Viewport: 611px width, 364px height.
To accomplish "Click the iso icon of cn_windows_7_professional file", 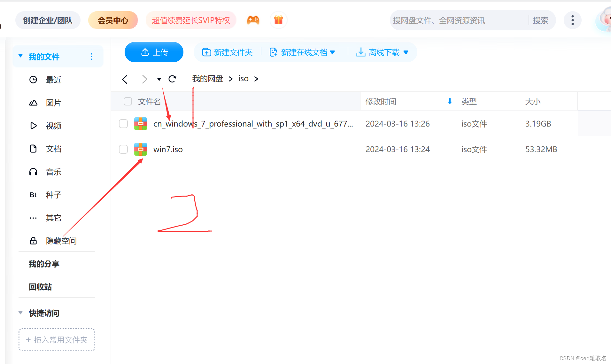I will click(x=141, y=124).
